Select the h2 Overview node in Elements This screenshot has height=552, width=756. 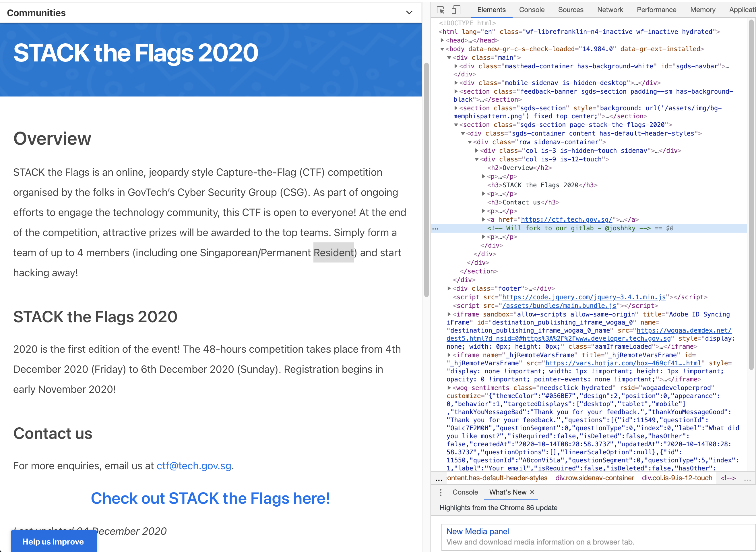tap(519, 168)
